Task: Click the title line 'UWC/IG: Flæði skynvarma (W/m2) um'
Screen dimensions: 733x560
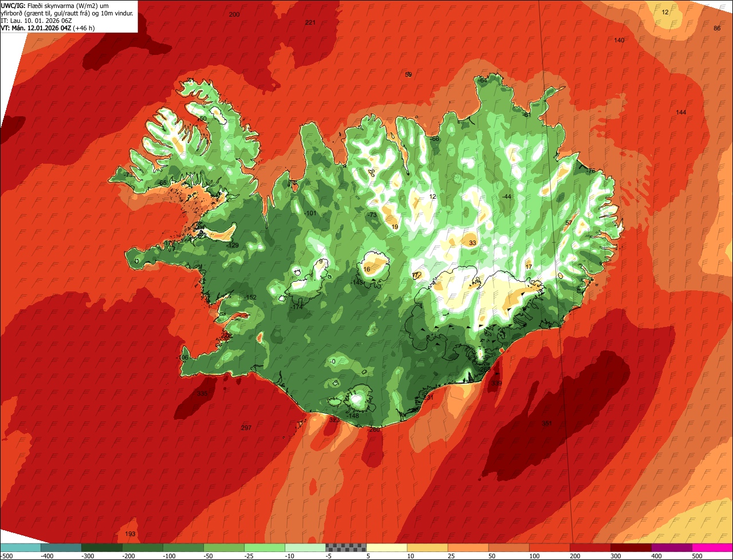Action: click(x=55, y=5)
